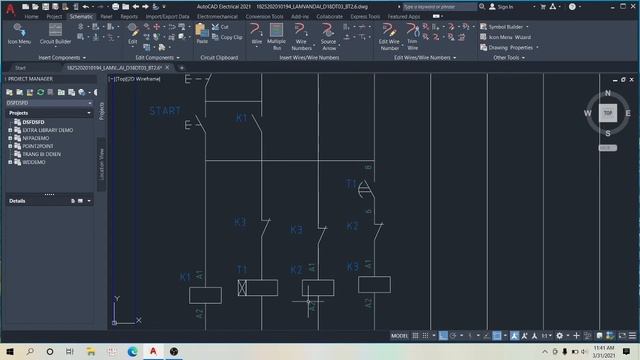Select the Copy Clip tool
Viewport: 640px width, 360px height.
coord(227,37)
